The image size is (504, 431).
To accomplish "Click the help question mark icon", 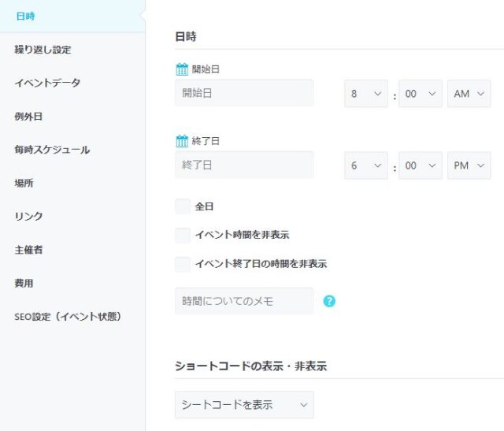I will [x=329, y=301].
